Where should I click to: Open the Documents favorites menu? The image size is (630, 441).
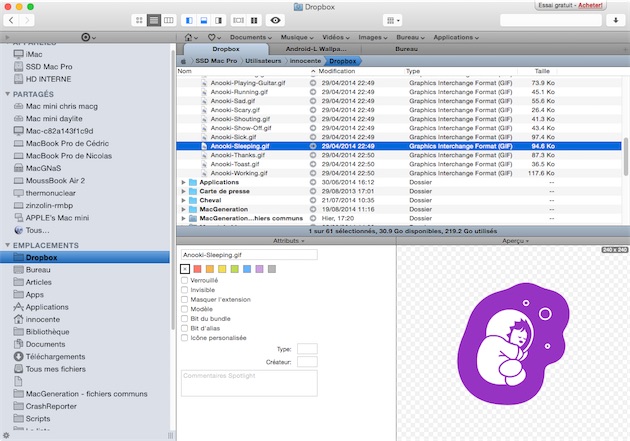click(251, 37)
